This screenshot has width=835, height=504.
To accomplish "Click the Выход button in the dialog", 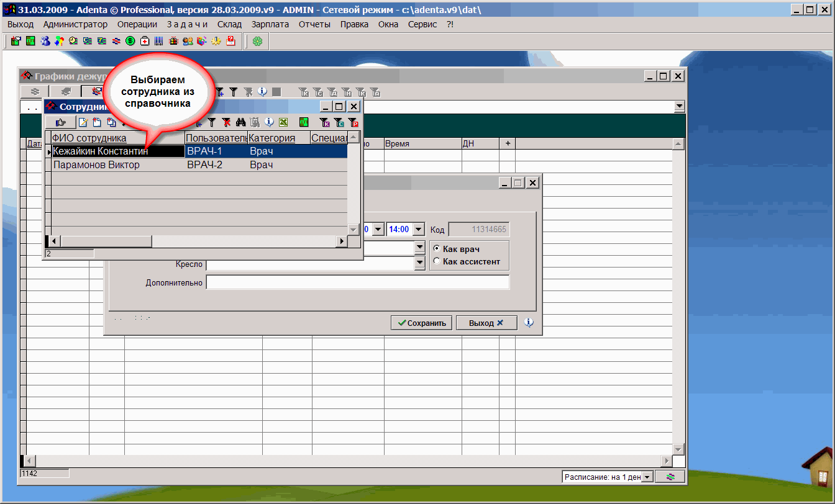I will (x=486, y=323).
